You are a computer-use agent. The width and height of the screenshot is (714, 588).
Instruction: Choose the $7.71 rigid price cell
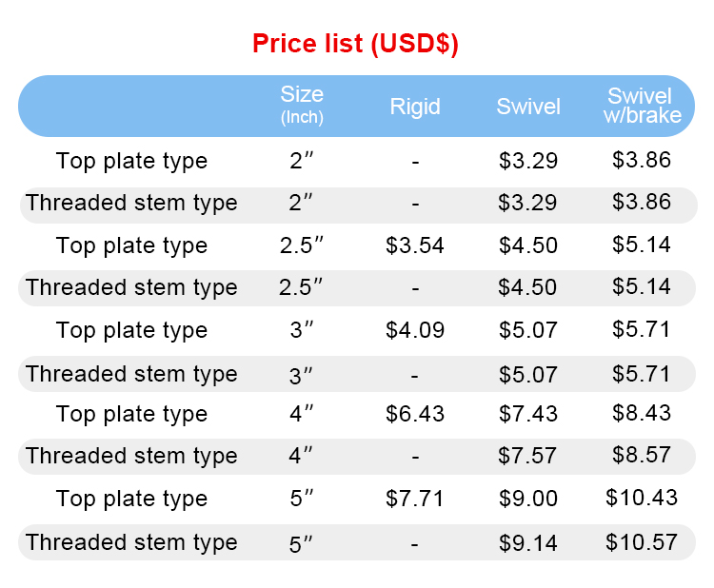415,499
